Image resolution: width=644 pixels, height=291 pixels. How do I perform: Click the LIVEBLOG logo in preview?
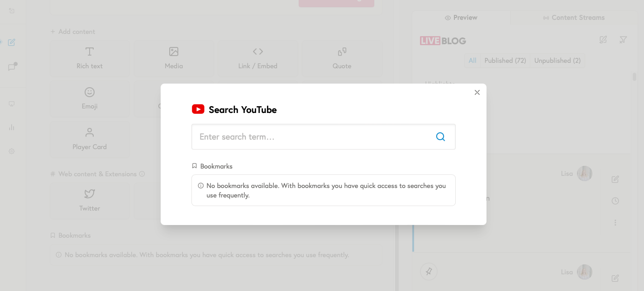click(x=443, y=41)
